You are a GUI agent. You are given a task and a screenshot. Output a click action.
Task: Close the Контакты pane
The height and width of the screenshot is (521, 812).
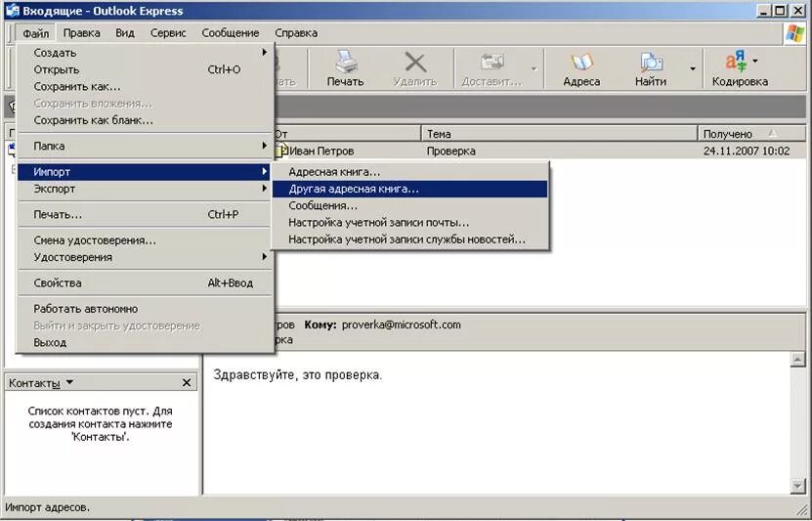[x=187, y=383]
